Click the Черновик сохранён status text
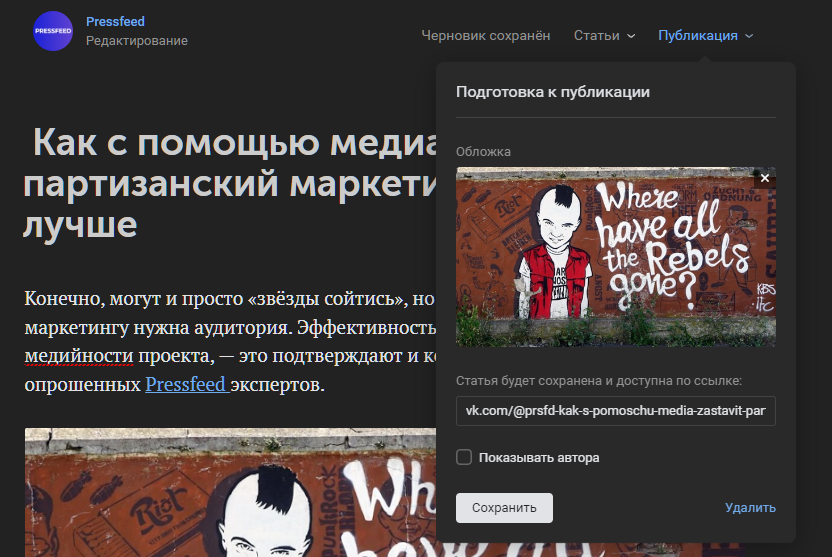The width and height of the screenshot is (832, 557). 486,36
